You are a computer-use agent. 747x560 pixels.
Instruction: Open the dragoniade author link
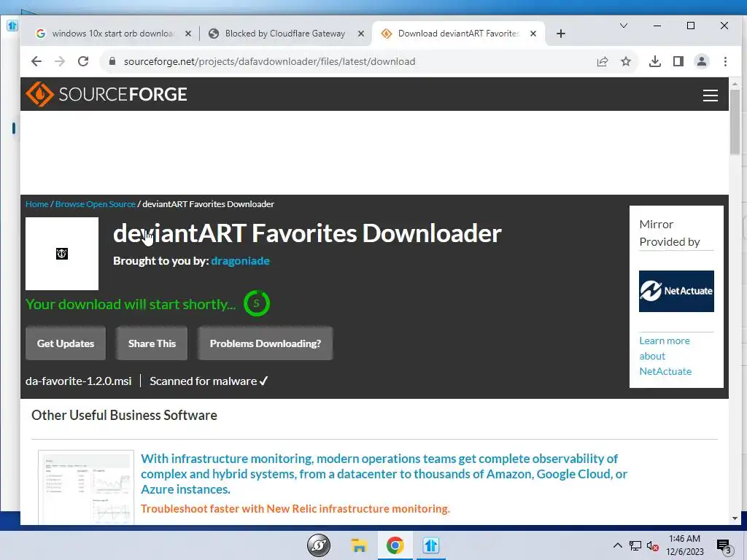coord(240,261)
